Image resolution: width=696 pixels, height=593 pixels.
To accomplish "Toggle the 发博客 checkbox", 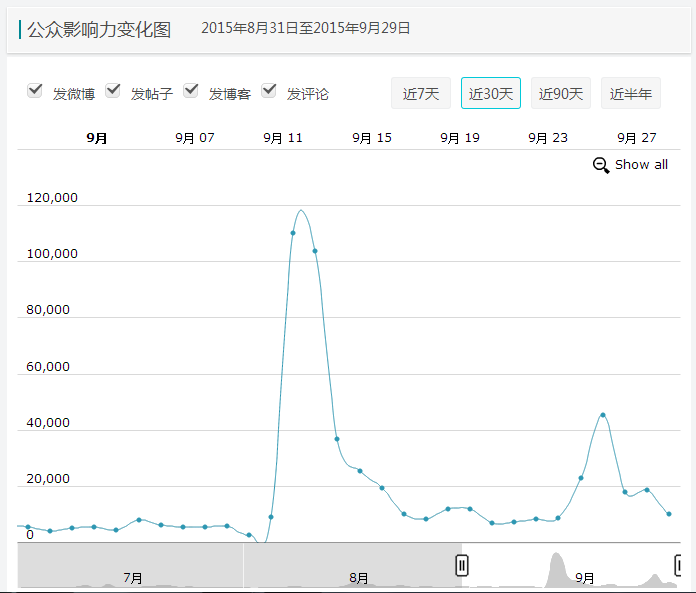I will pyautogui.click(x=191, y=91).
